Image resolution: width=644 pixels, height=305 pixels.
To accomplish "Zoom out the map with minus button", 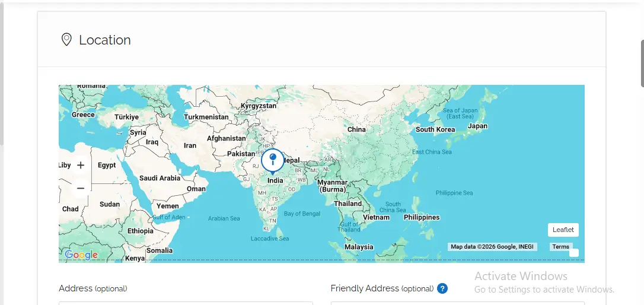I will pyautogui.click(x=81, y=188).
